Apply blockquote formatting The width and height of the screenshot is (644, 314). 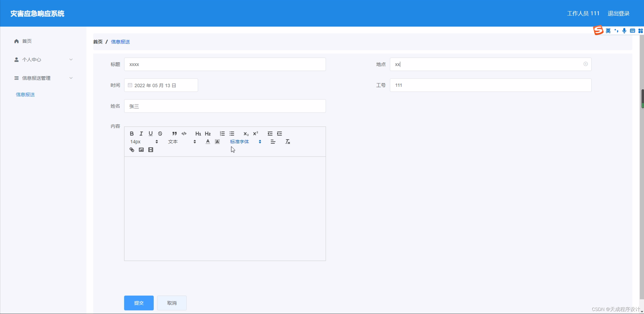pyautogui.click(x=174, y=133)
